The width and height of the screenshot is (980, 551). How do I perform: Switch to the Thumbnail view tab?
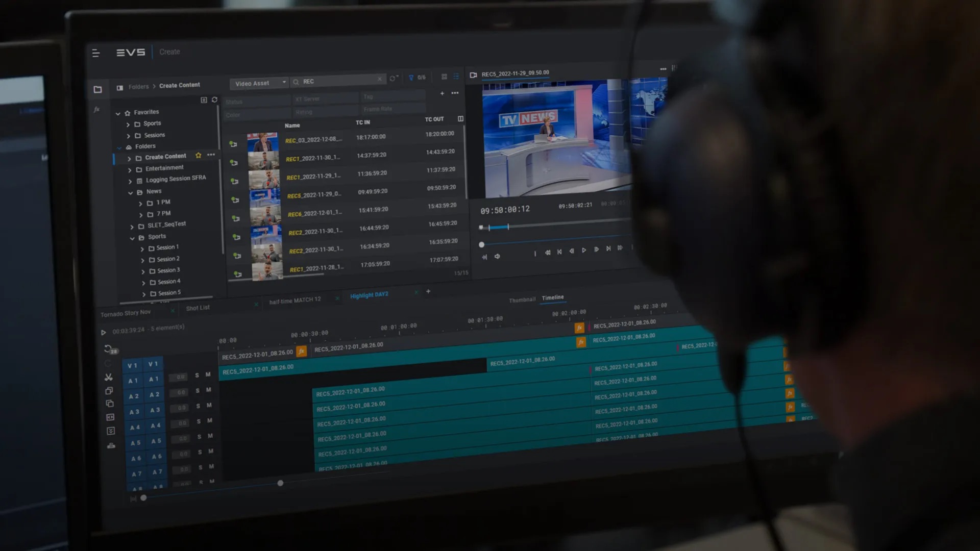[x=522, y=300]
